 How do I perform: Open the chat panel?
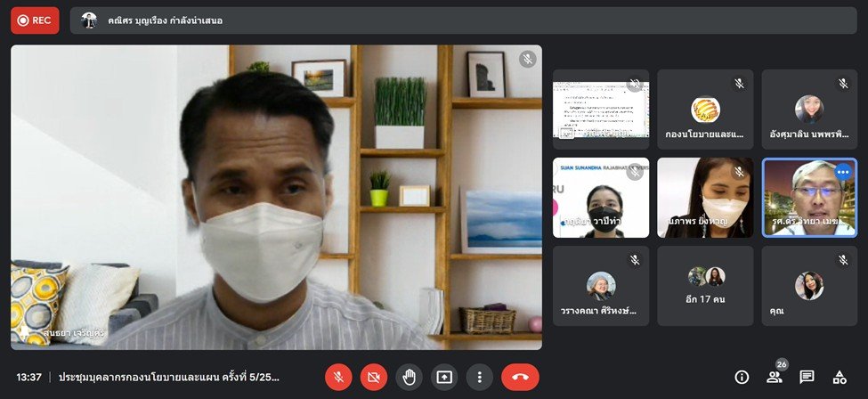coord(807,377)
